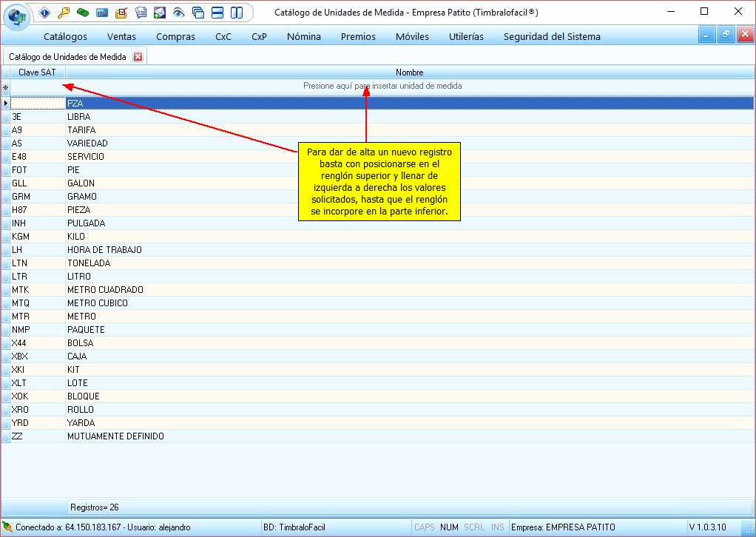
Task: Click the folder with red checkmark icon
Action: pyautogui.click(x=121, y=13)
